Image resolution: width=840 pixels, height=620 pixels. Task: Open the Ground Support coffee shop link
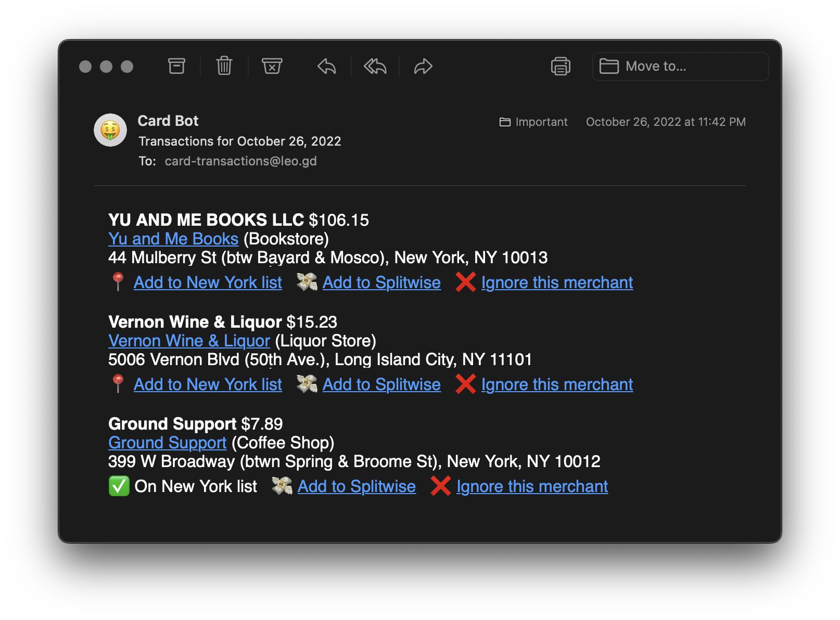pyautogui.click(x=167, y=443)
